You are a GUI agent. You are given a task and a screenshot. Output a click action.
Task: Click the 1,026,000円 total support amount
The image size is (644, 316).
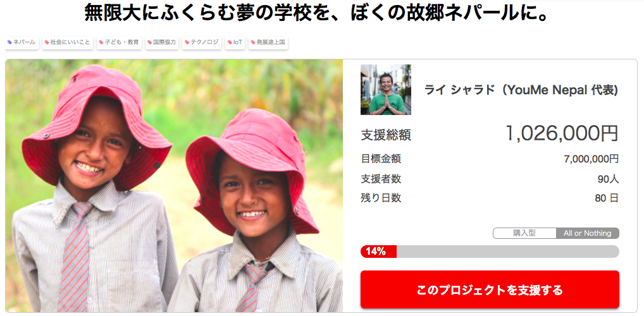coord(562,133)
